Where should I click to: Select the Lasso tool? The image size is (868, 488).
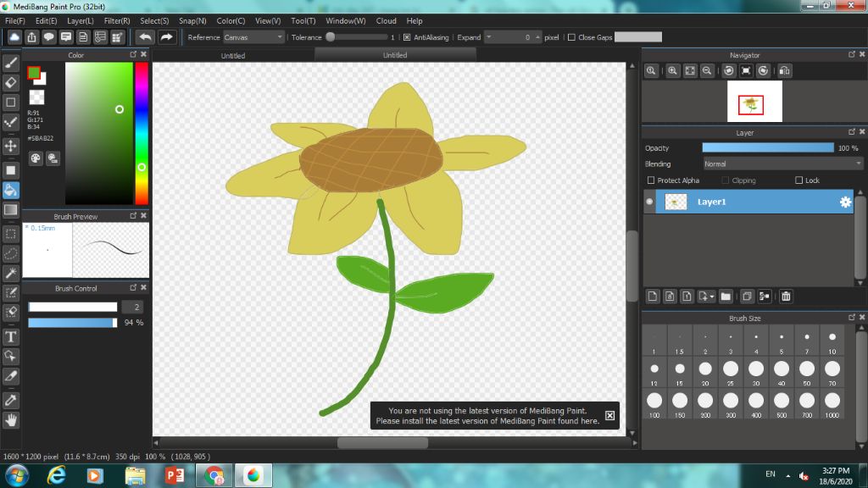click(x=10, y=253)
